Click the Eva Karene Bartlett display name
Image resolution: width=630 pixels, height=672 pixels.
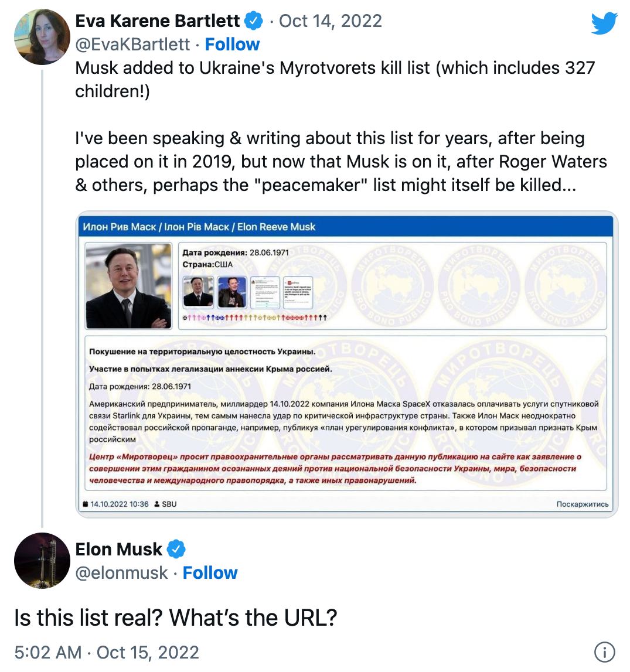[158, 21]
